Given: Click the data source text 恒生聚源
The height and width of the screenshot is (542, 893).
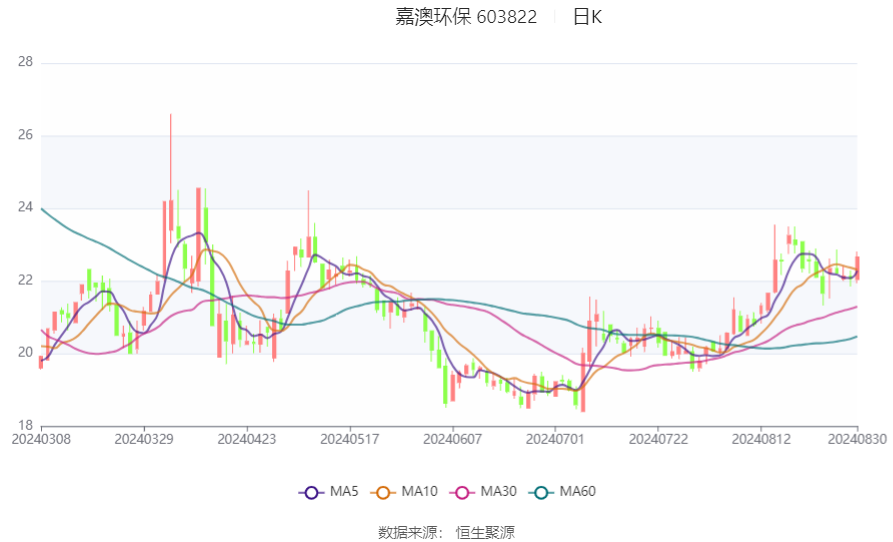Looking at the screenshot, I should pos(485,533).
